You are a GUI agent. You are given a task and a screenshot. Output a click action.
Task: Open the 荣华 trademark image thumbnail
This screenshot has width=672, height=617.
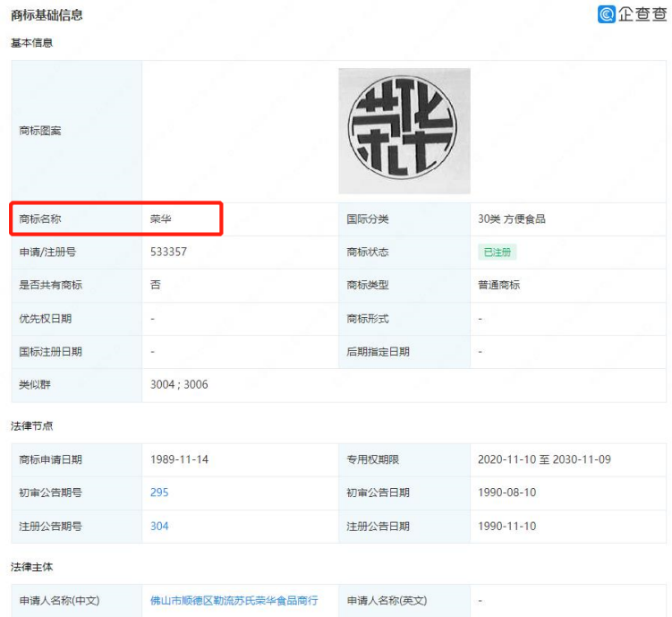(404, 131)
